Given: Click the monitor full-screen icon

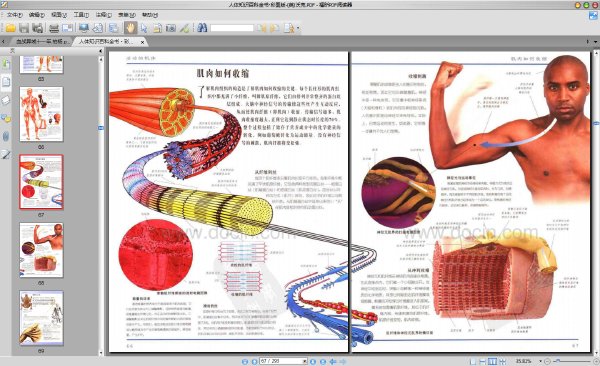Looking at the screenshot, I should tap(84, 28).
